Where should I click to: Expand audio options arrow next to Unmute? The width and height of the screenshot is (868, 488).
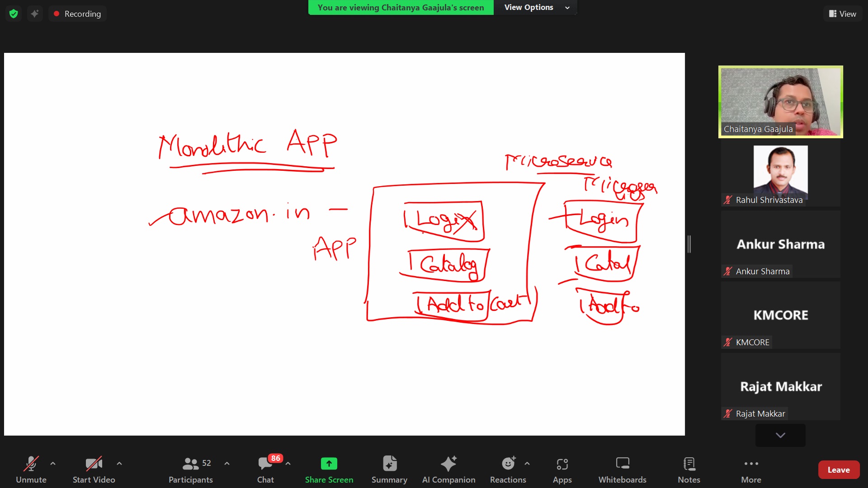coord(53,463)
